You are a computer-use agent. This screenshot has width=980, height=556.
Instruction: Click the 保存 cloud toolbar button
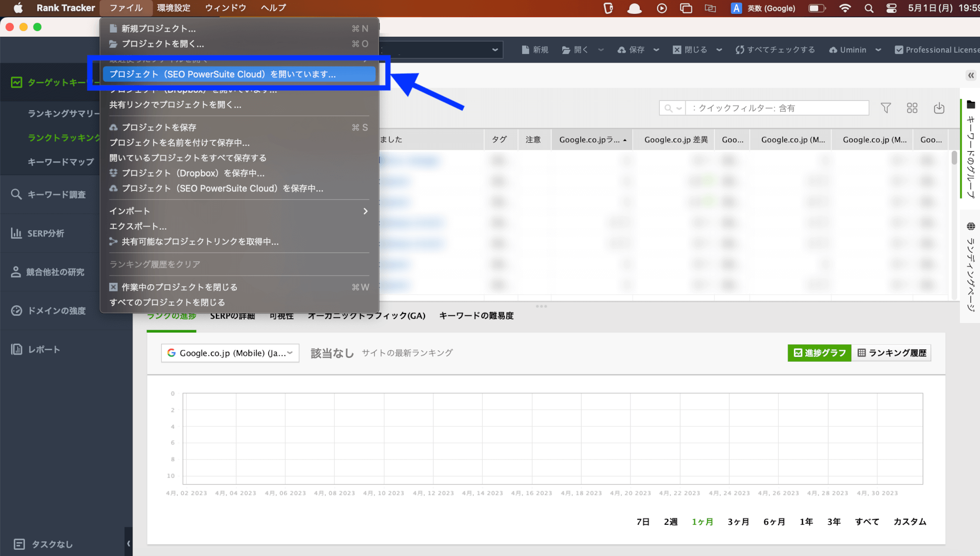(631, 50)
